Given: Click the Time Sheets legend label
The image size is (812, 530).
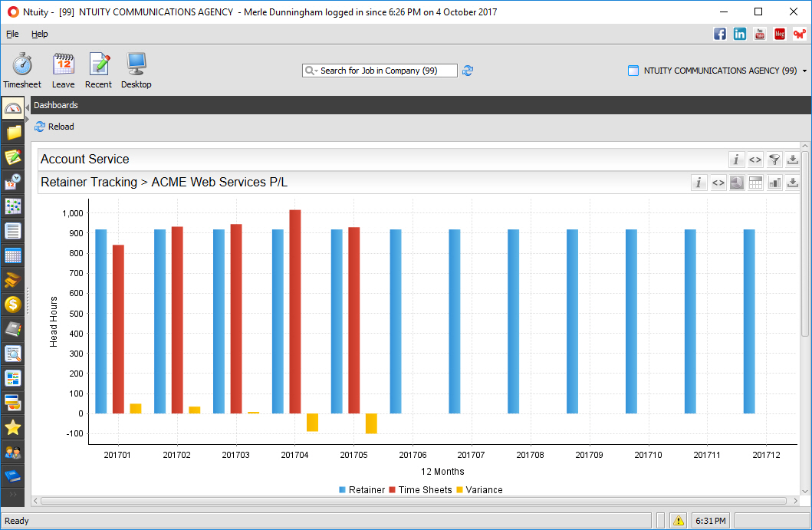Looking at the screenshot, I should (425, 490).
